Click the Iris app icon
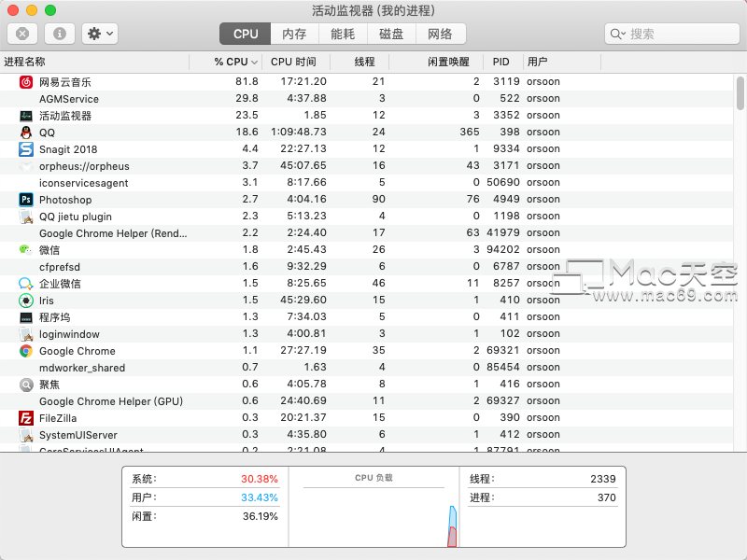 point(26,301)
